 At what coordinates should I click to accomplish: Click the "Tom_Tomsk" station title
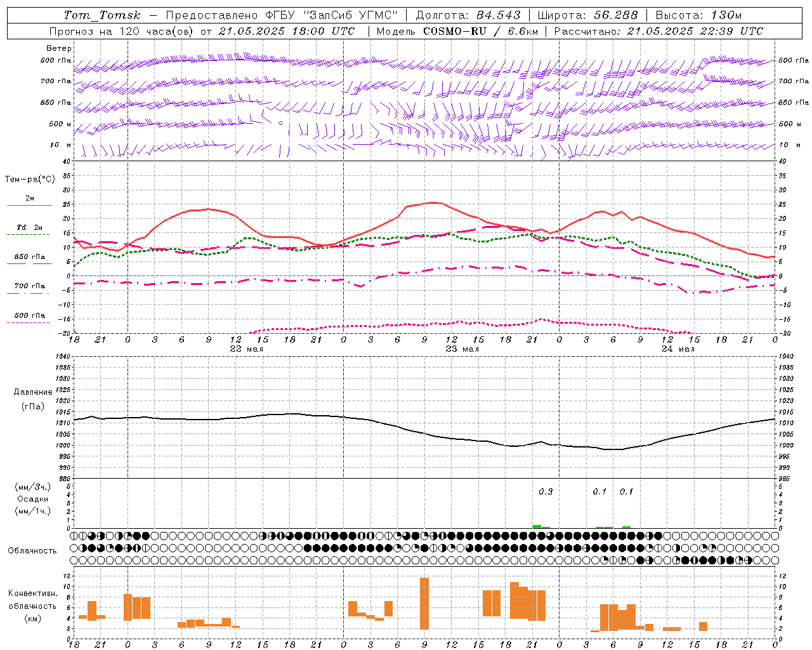point(102,15)
